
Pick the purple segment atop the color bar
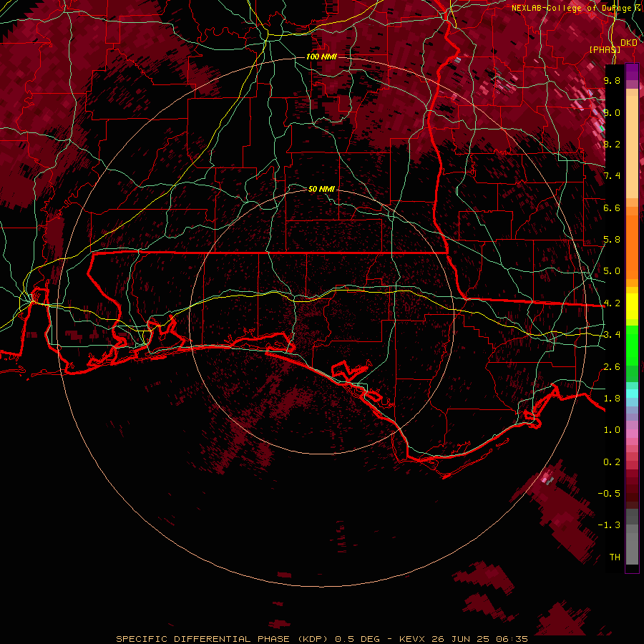tap(632, 72)
